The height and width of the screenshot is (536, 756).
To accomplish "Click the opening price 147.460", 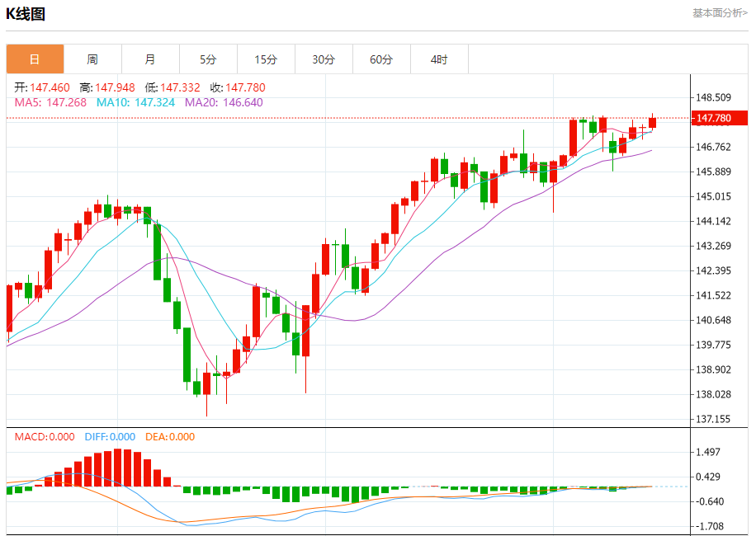I will pyautogui.click(x=50, y=87).
